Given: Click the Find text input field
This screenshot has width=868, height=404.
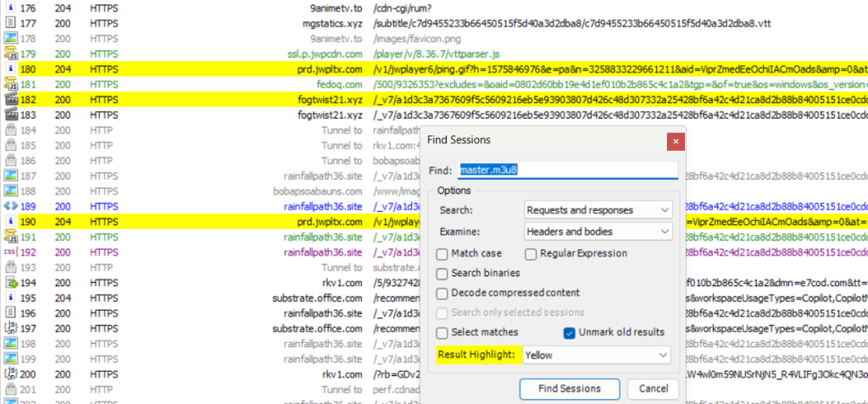Looking at the screenshot, I should pyautogui.click(x=566, y=170).
